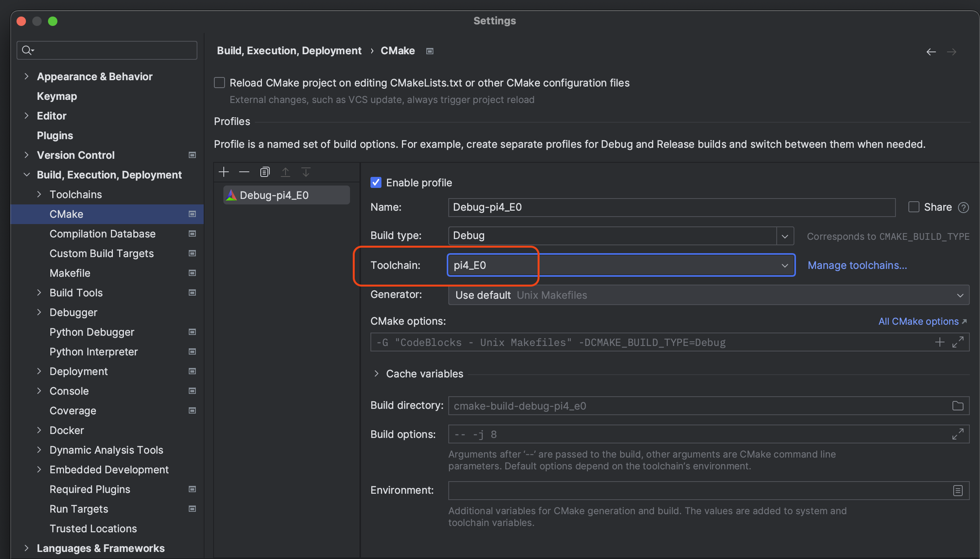This screenshot has width=980, height=559.
Task: Move the profile down with the arrow icon
Action: coord(306,172)
